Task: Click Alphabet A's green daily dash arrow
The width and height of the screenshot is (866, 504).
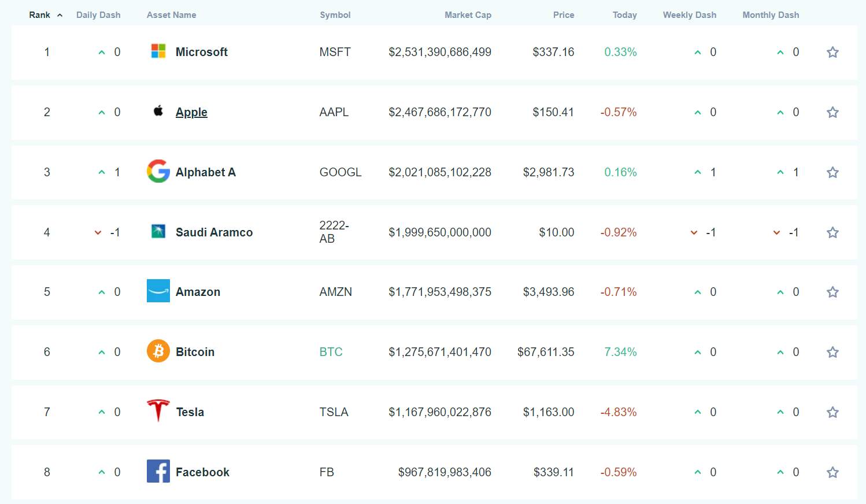Action: [102, 172]
